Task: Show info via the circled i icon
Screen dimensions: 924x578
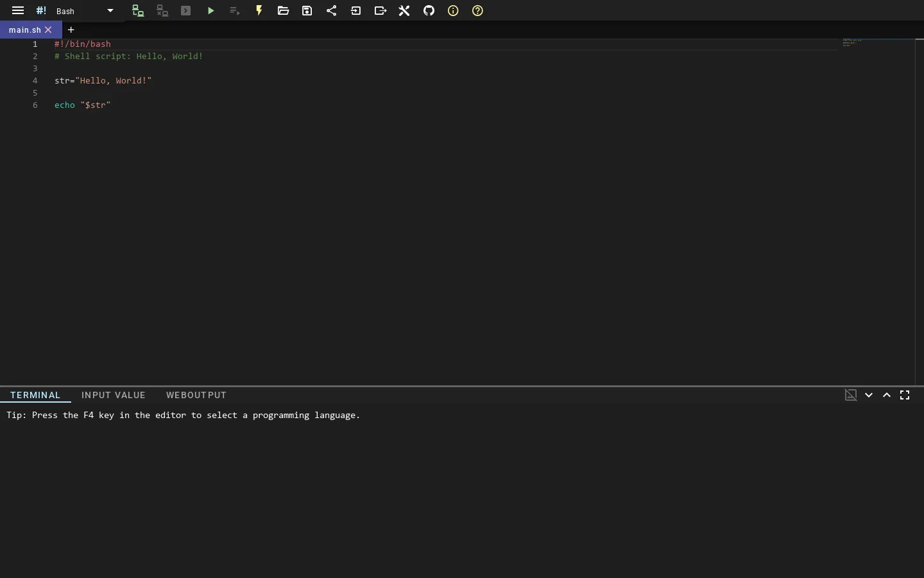Action: [454, 11]
